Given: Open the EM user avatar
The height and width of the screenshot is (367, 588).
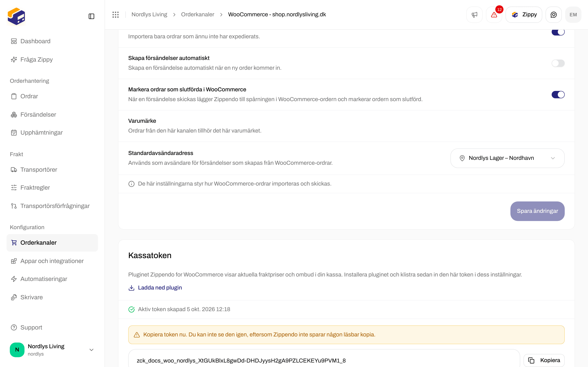Looking at the screenshot, I should click(573, 14).
